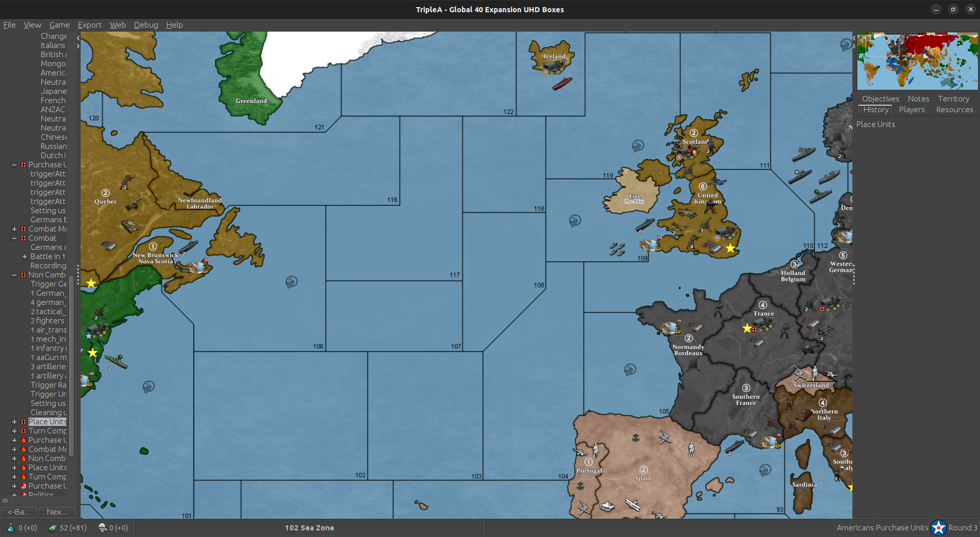980x537 pixels.
Task: Click the fighter plane over United Kingdom
Action: pyautogui.click(x=718, y=182)
